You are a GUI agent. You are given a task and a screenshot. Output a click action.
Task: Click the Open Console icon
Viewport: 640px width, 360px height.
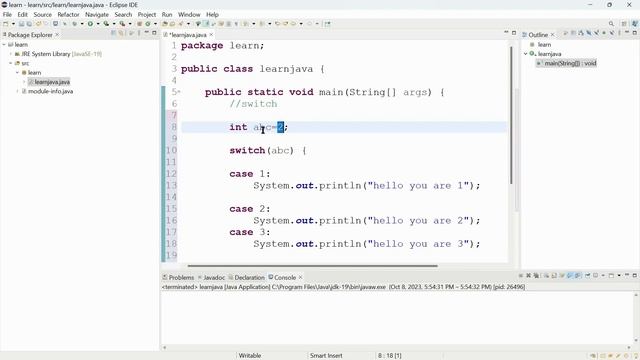pyautogui.click(x=611, y=276)
